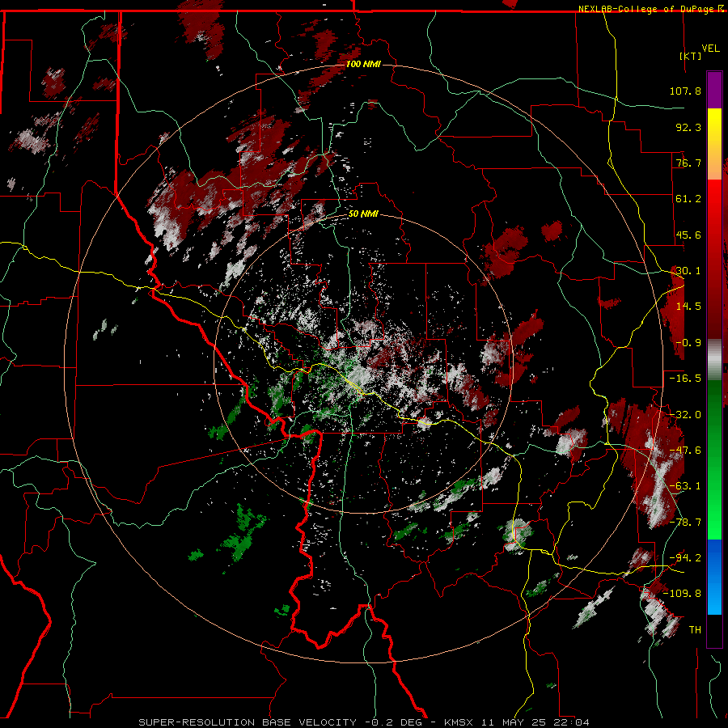Click the 100 NMI range ring label
Image resolution: width=728 pixels, height=728 pixels.
click(x=363, y=64)
